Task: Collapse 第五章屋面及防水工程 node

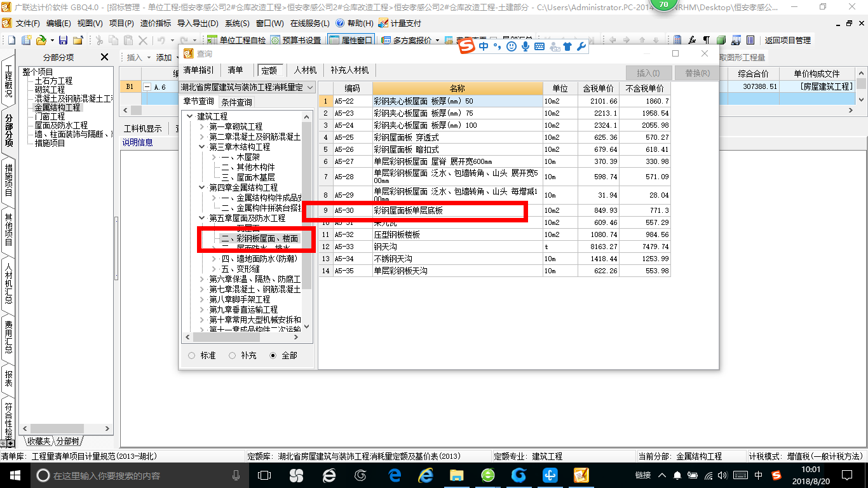Action: (203, 218)
